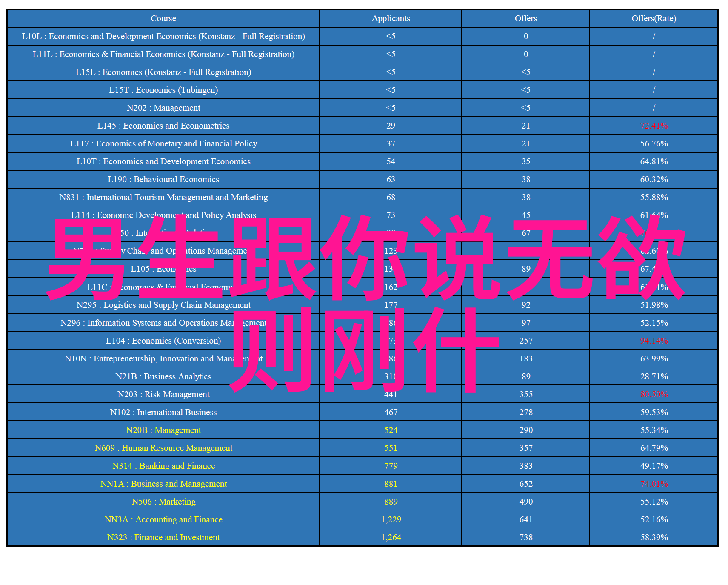Select L104 Economics (Conversion) cell

163,341
